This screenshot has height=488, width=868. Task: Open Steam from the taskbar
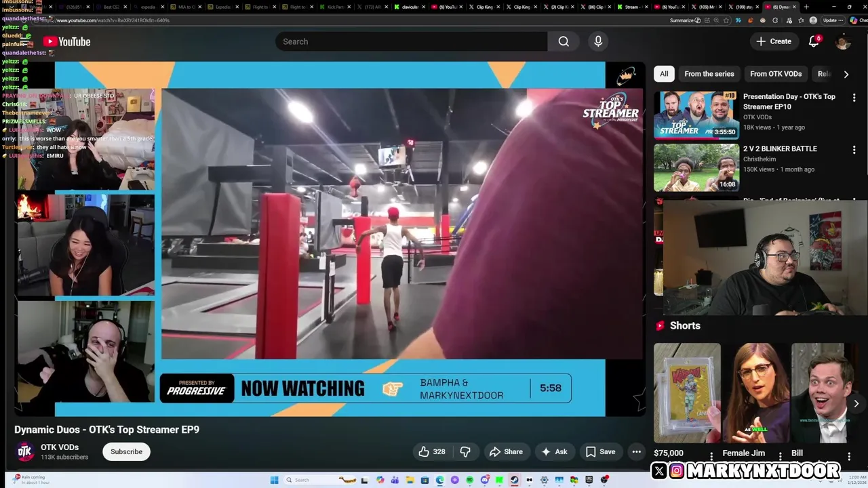click(514, 480)
